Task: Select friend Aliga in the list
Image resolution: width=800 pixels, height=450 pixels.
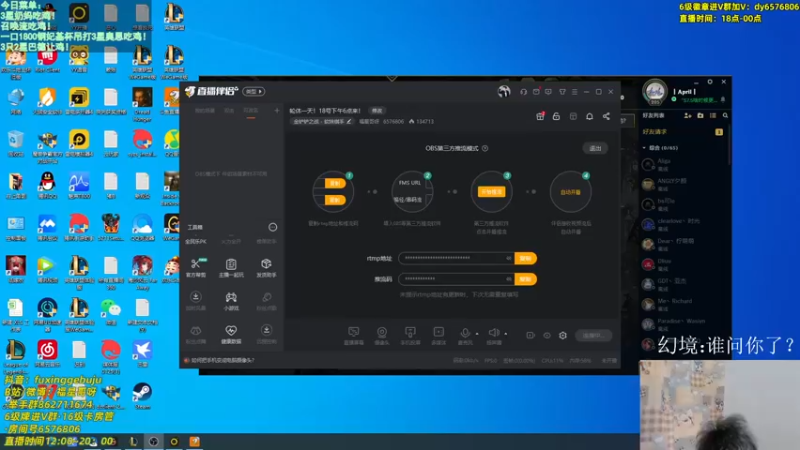Action: [683, 164]
